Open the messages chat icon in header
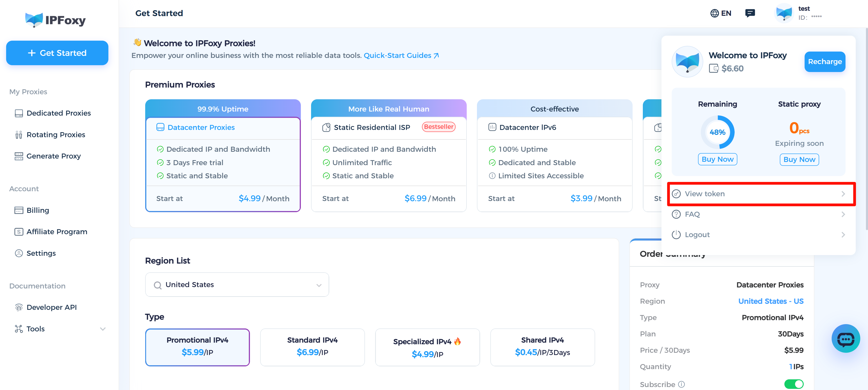 (750, 13)
